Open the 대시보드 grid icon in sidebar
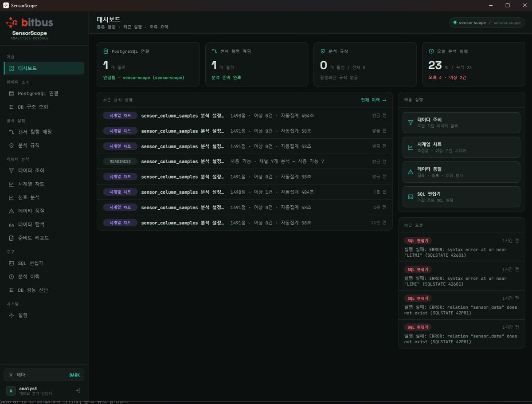This screenshot has height=404, width=532. [x=11, y=68]
